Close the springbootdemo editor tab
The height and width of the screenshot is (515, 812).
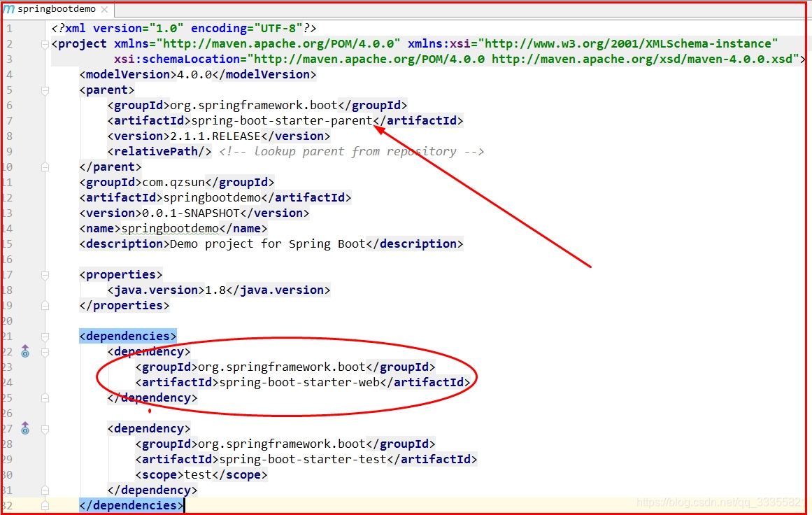coord(105,9)
